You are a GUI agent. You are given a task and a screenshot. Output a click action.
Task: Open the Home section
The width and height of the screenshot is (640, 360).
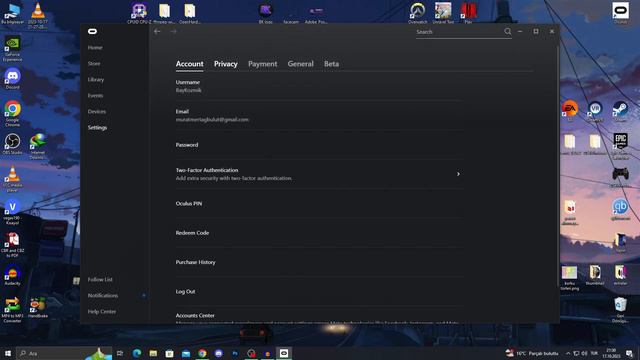pos(95,48)
